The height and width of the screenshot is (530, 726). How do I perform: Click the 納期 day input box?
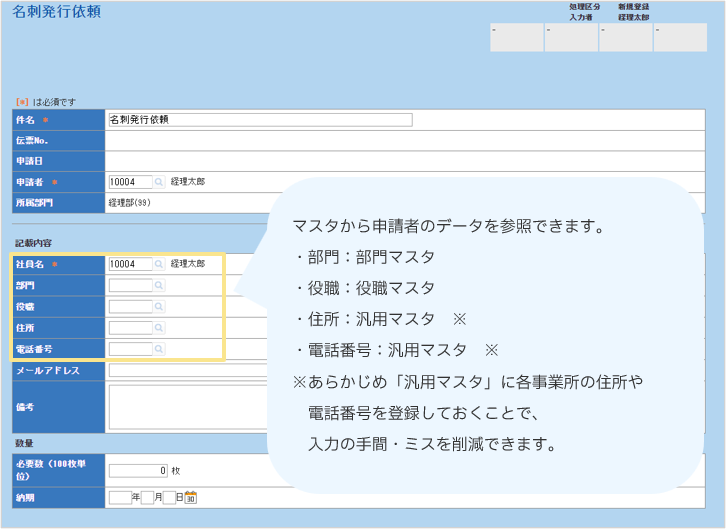tap(169, 497)
